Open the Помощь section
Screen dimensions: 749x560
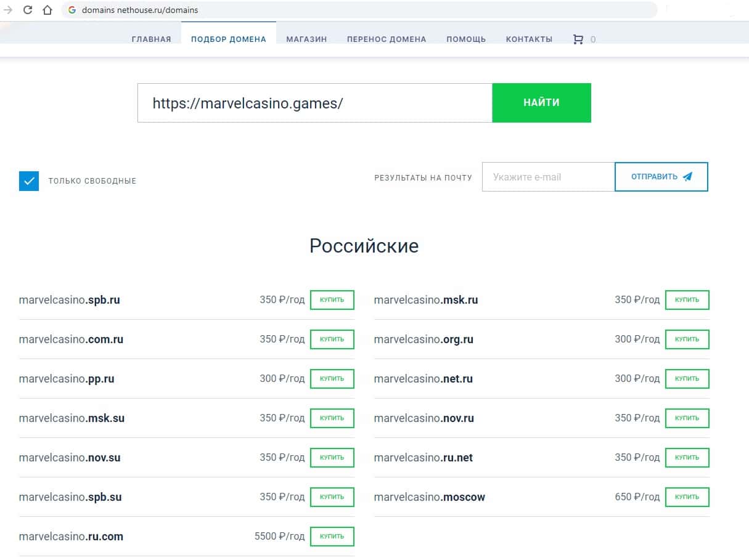coord(466,39)
